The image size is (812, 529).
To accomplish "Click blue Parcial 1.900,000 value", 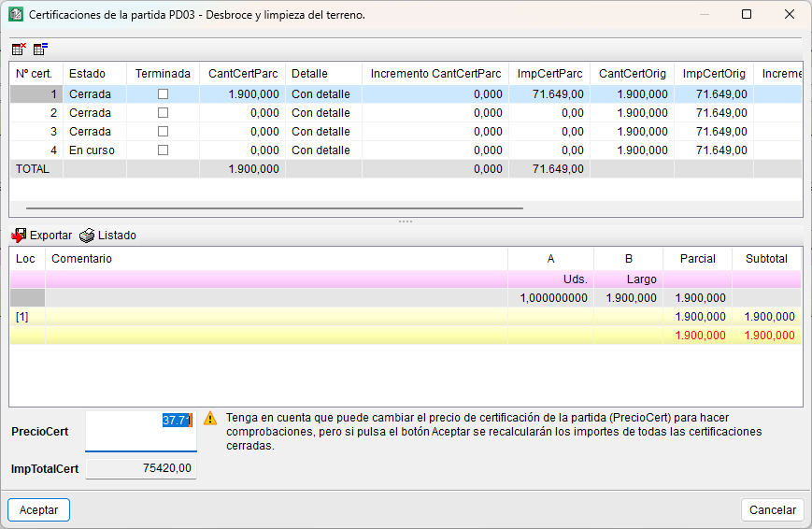I will pyautogui.click(x=700, y=317).
